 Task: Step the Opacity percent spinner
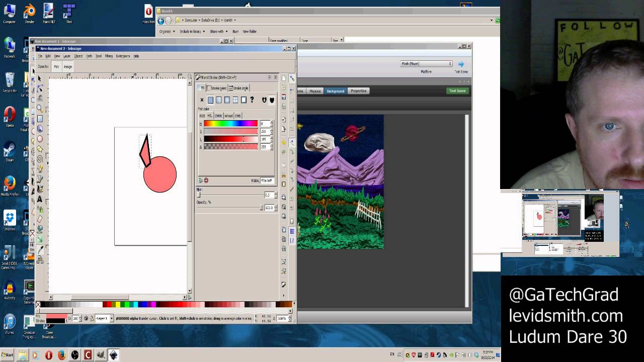[275, 207]
